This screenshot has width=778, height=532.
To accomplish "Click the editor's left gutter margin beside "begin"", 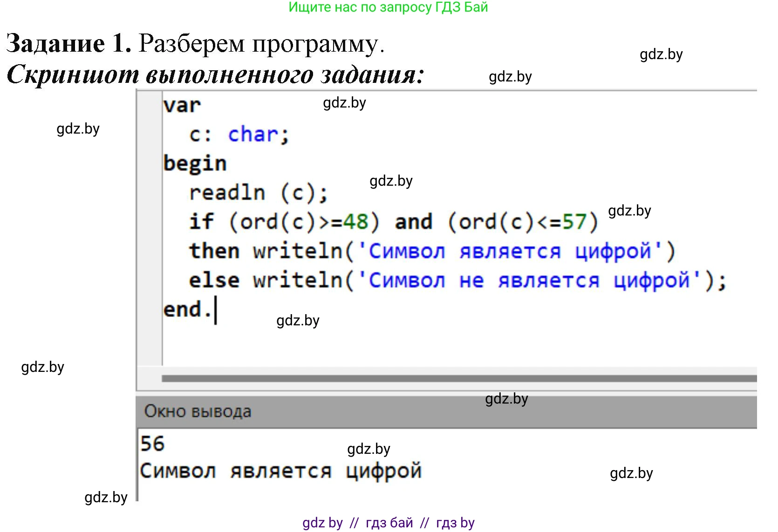I will (x=149, y=164).
